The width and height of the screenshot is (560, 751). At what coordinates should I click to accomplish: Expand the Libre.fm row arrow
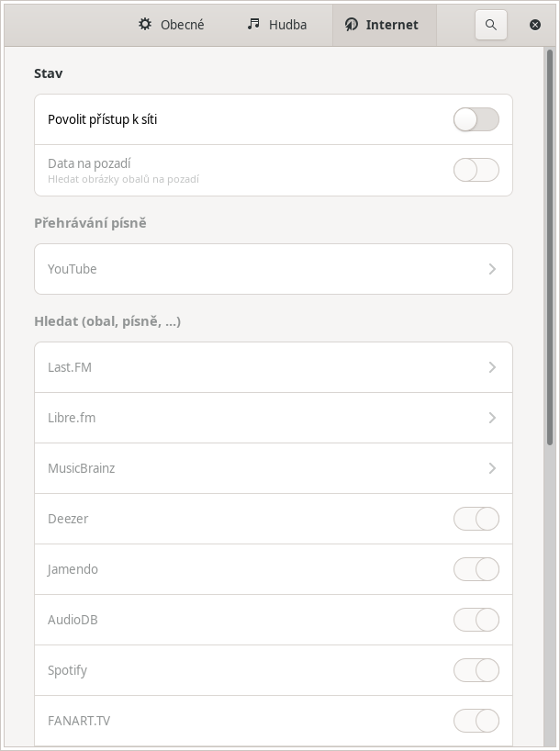(492, 418)
